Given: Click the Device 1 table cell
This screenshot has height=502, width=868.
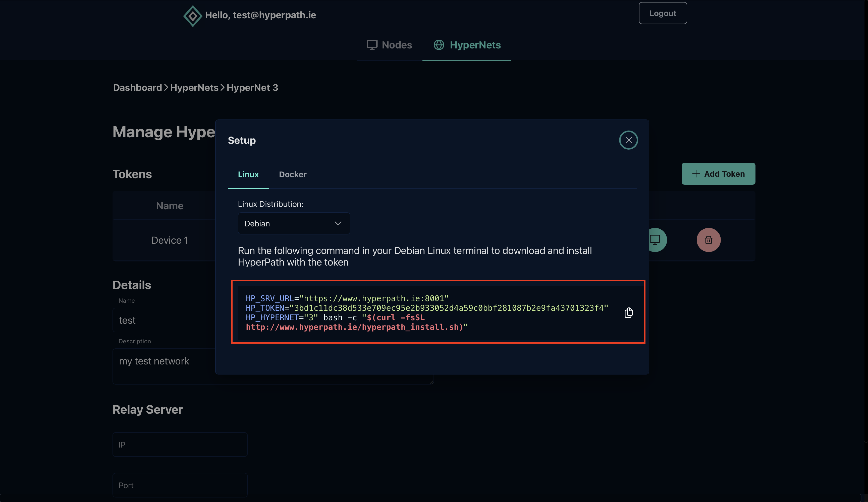Looking at the screenshot, I should (170, 240).
